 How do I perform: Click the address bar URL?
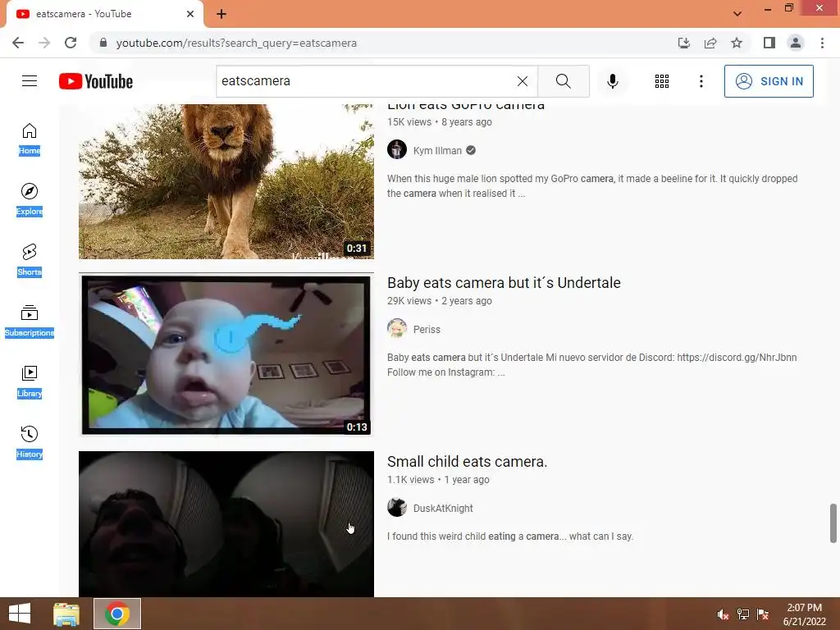coord(236,43)
